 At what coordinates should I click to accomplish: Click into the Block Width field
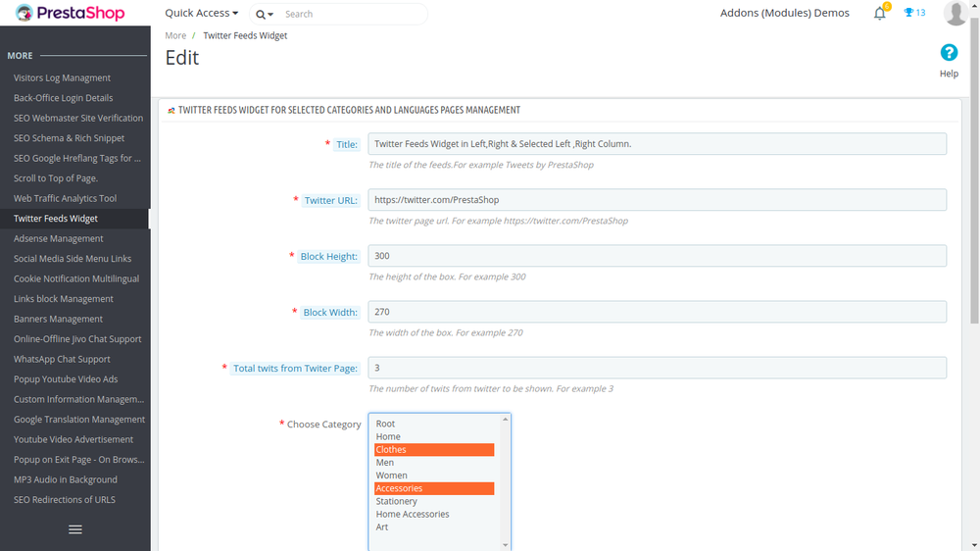click(x=657, y=312)
